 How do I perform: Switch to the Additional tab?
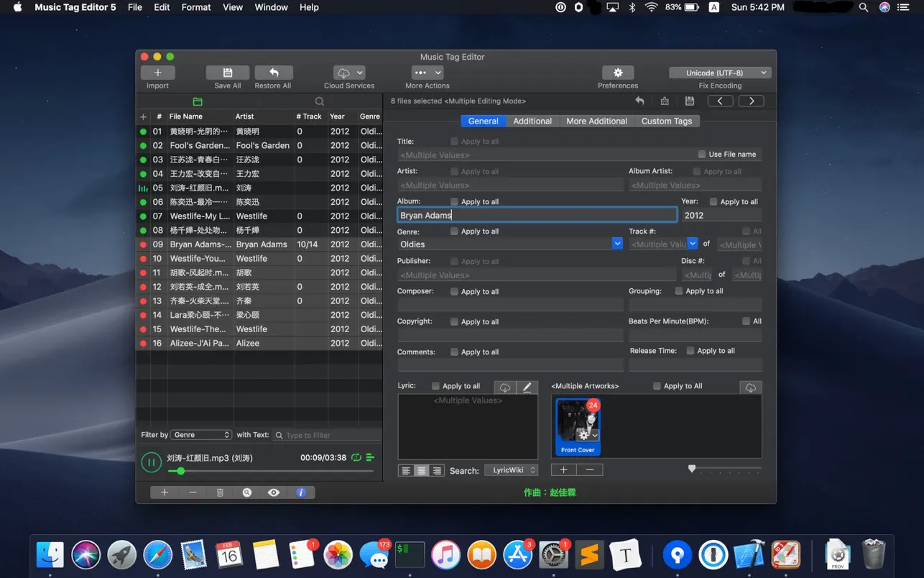(532, 121)
